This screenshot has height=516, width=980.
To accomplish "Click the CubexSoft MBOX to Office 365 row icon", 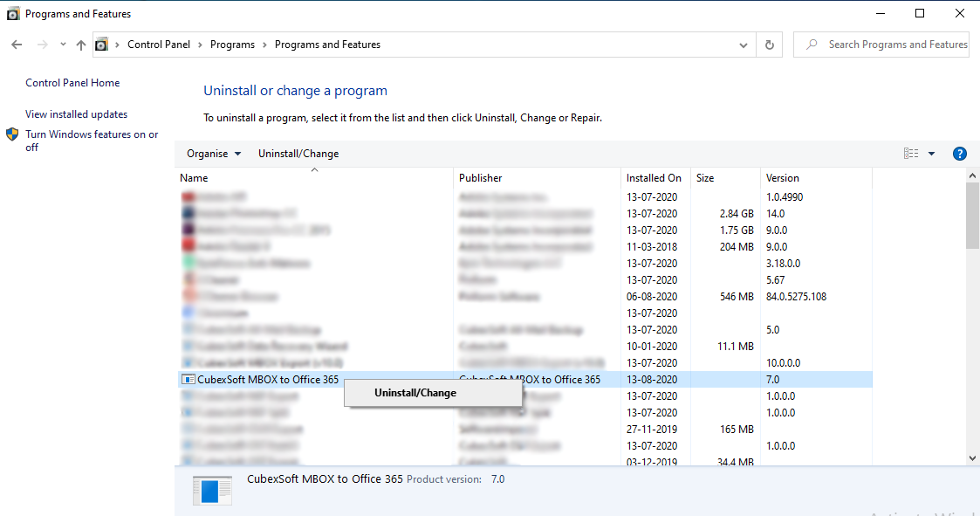I will [x=188, y=380].
